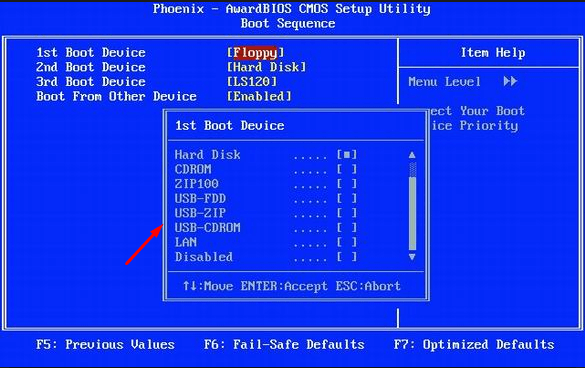Click the F5: Previous Values hint
Screen dimensions: 585x368
pos(105,344)
